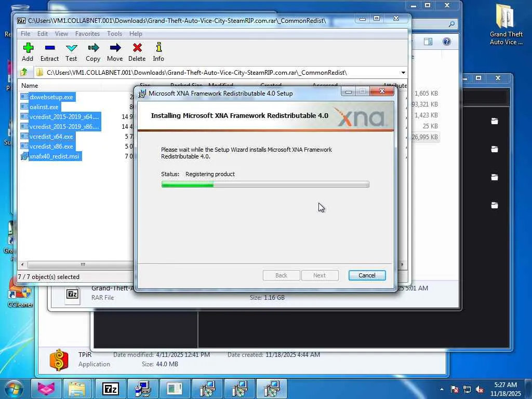Image resolution: width=532 pixels, height=399 pixels.
Task: Select oalinst.exe in the file list
Action: [x=44, y=107]
